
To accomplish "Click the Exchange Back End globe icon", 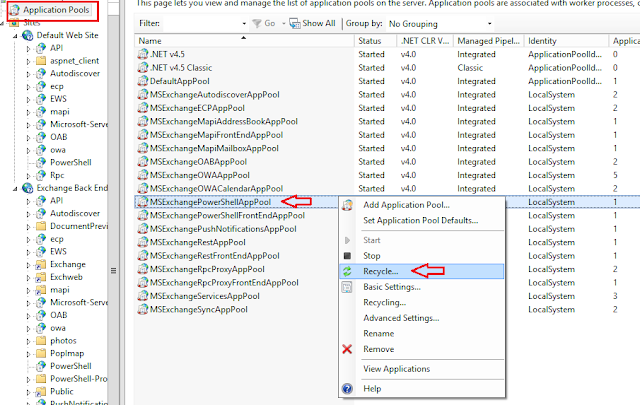I will point(28,188).
